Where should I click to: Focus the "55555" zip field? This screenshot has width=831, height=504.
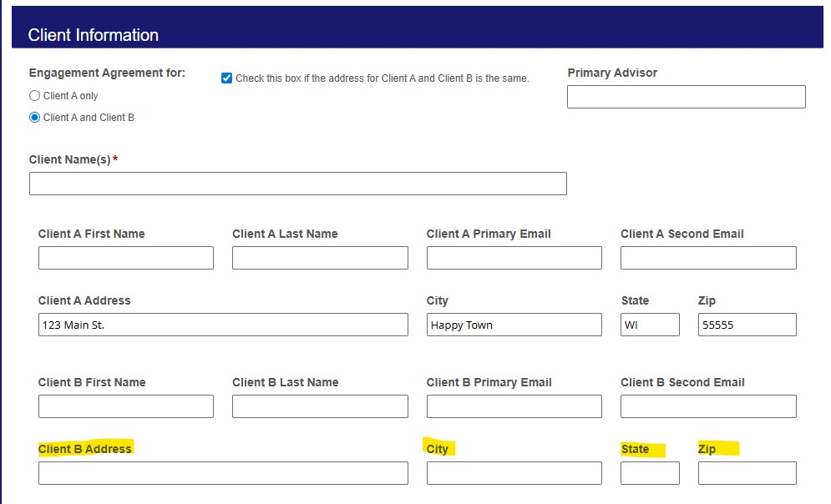[x=747, y=325]
